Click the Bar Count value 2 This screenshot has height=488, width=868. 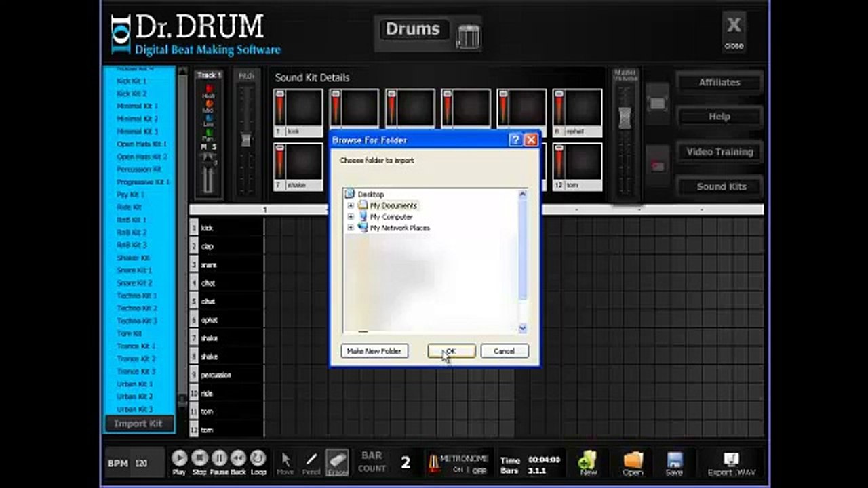click(406, 463)
